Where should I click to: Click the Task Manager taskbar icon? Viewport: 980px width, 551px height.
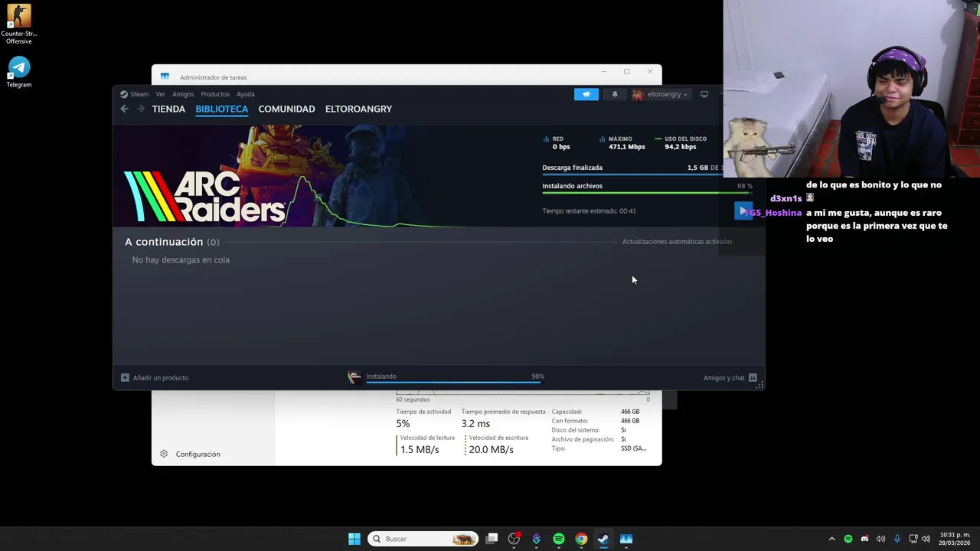[x=626, y=539]
